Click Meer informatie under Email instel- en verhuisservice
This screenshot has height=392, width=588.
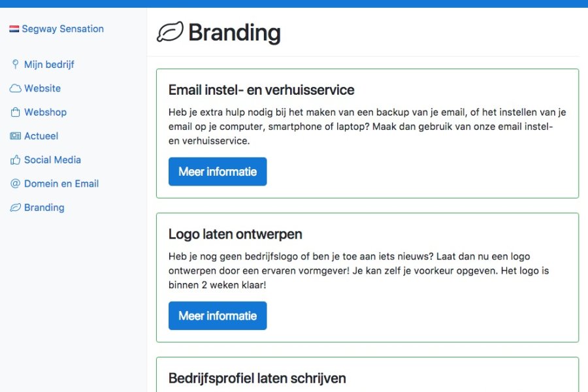coord(218,171)
